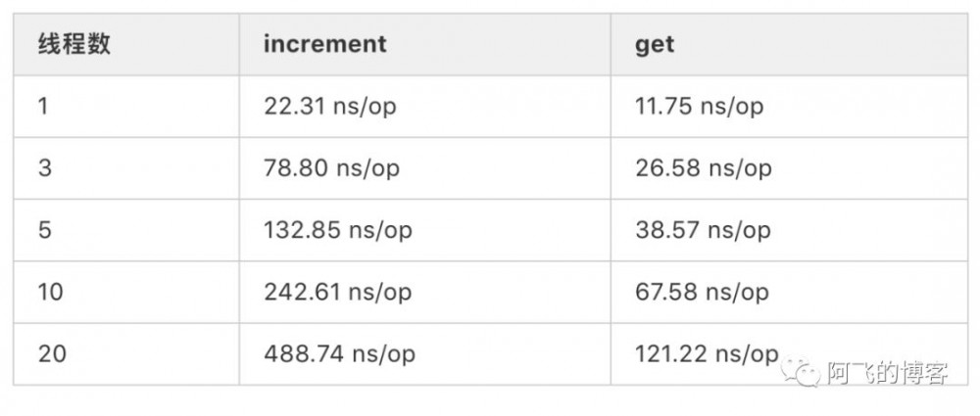The width and height of the screenshot is (980, 416).
Task: Select the 线程数 column header
Action: pos(73,45)
